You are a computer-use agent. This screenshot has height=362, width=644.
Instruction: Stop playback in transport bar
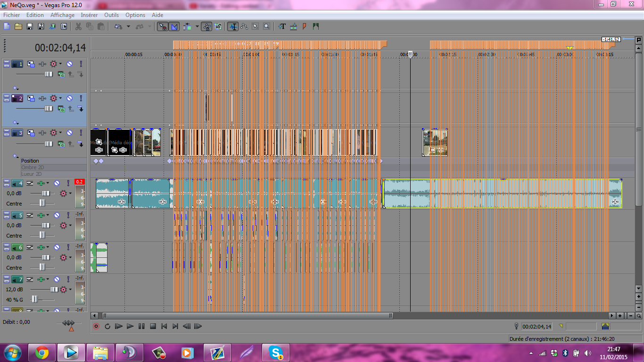153,326
